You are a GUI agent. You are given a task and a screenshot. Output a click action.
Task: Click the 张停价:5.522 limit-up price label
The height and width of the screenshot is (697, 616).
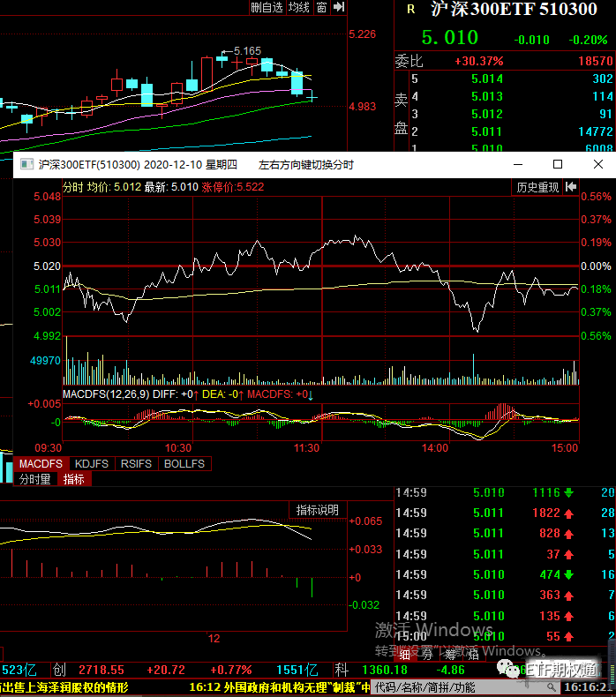pos(233,187)
